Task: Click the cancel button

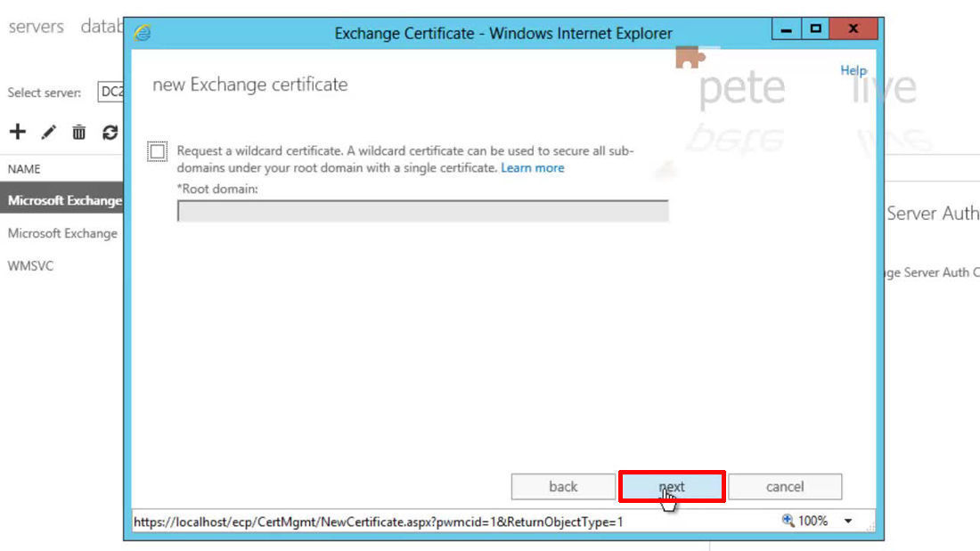Action: pyautogui.click(x=785, y=487)
